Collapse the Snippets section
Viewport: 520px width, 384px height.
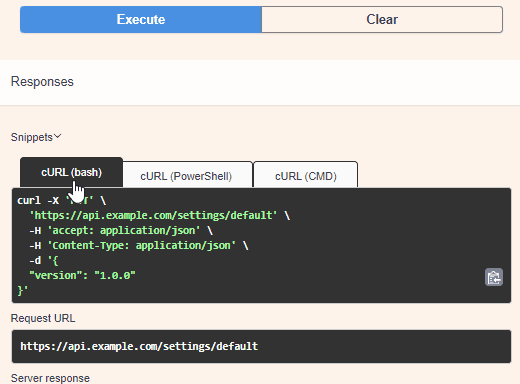pyautogui.click(x=36, y=137)
